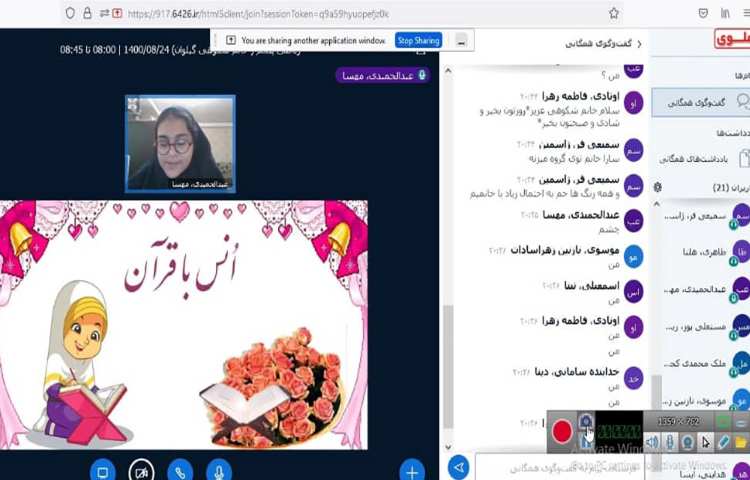
Task: Click chat sender خداینده سامانی، دینا
Action: tap(577, 371)
